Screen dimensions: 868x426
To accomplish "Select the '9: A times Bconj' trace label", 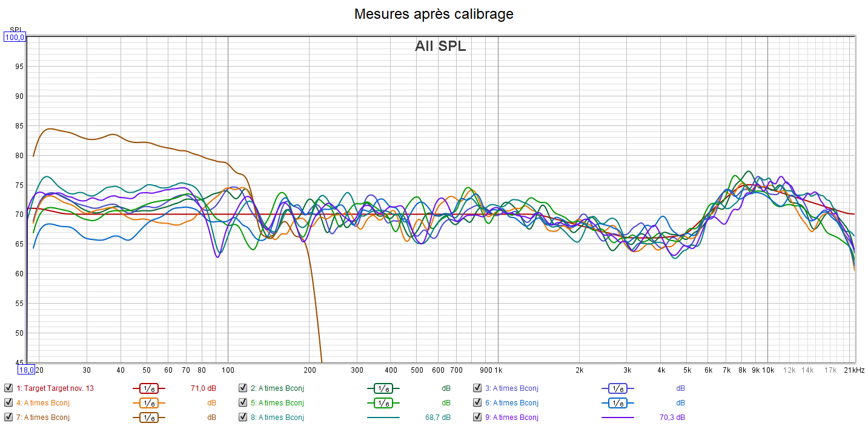I will point(515,418).
